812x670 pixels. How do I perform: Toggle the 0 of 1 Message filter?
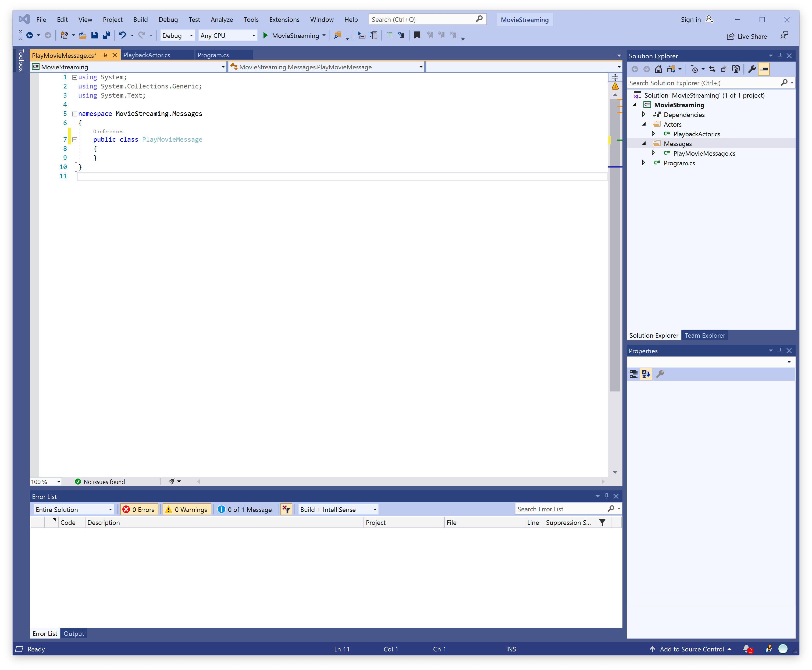pyautogui.click(x=245, y=509)
